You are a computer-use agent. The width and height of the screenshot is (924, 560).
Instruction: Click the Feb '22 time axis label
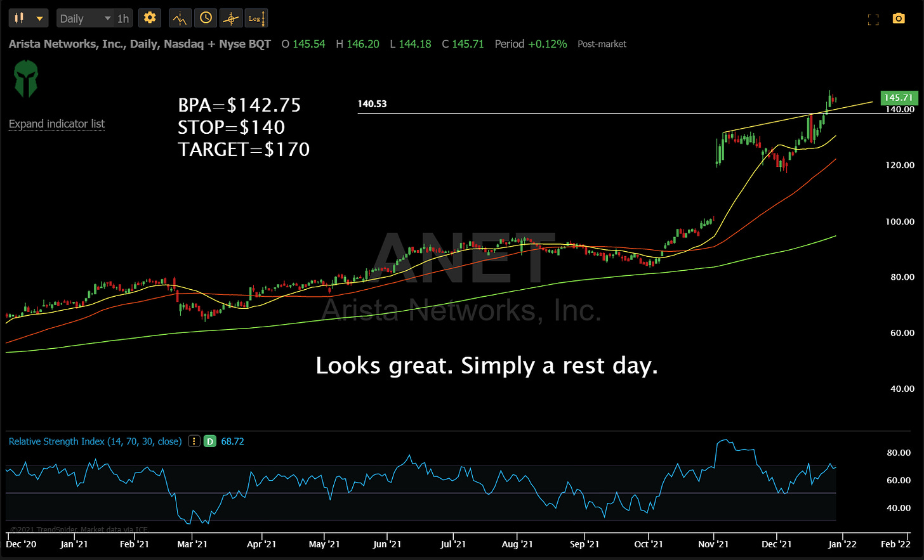(x=895, y=544)
